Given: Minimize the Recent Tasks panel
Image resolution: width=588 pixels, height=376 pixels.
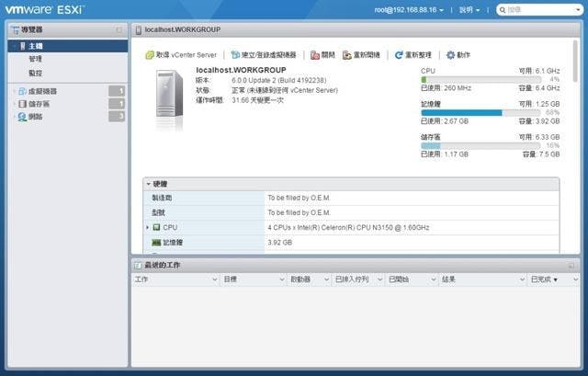Looking at the screenshot, I should coord(571,266).
